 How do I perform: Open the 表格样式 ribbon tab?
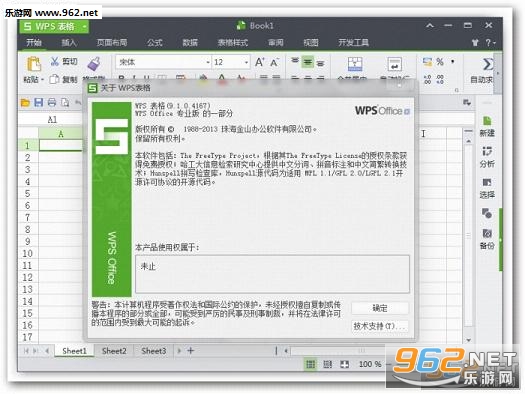(233, 43)
